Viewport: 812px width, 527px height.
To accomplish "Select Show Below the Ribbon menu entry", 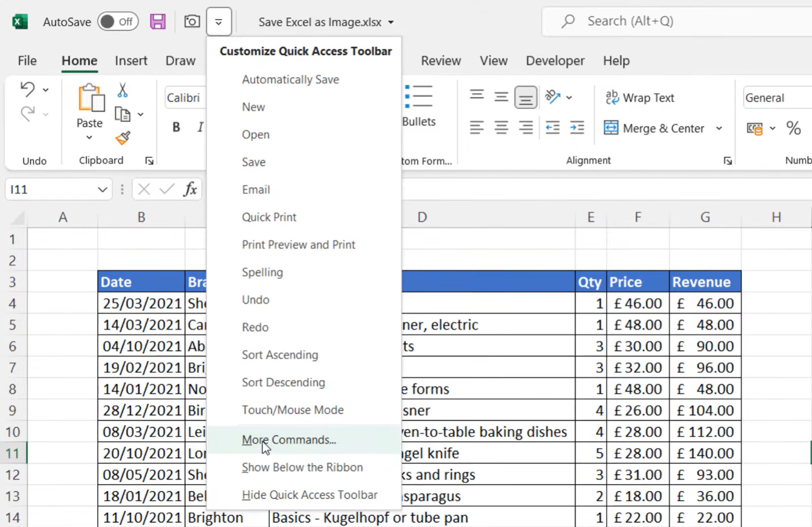I will pos(304,467).
